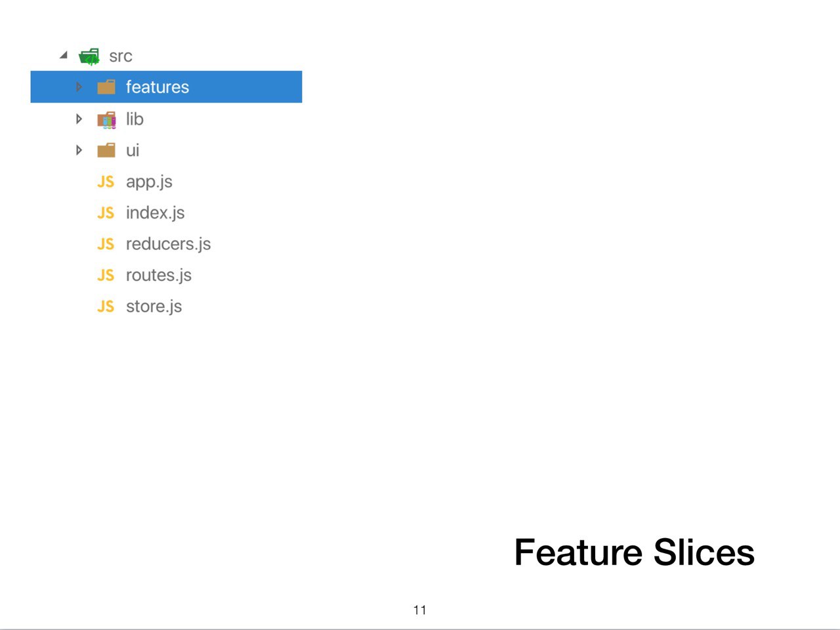Click the Feature Slices slide title
The height and width of the screenshot is (630, 840).
click(x=635, y=552)
